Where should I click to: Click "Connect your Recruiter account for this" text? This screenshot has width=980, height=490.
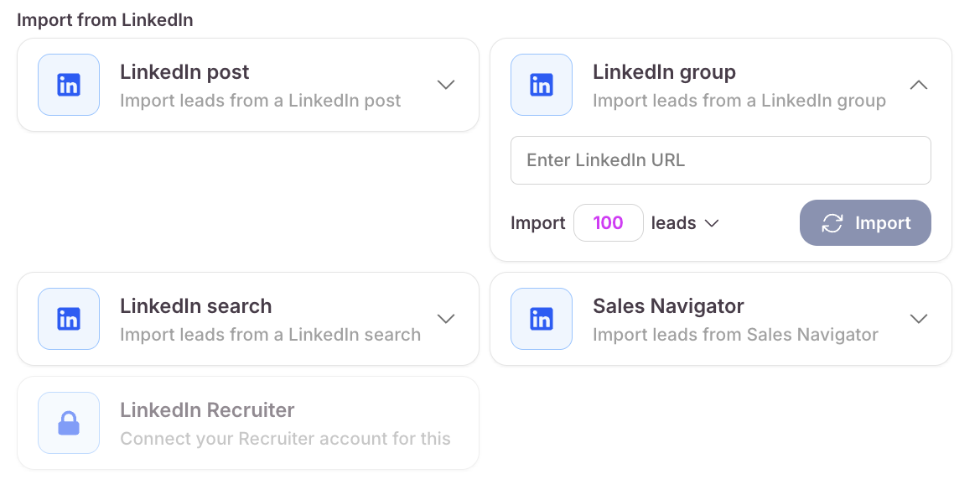(285, 439)
